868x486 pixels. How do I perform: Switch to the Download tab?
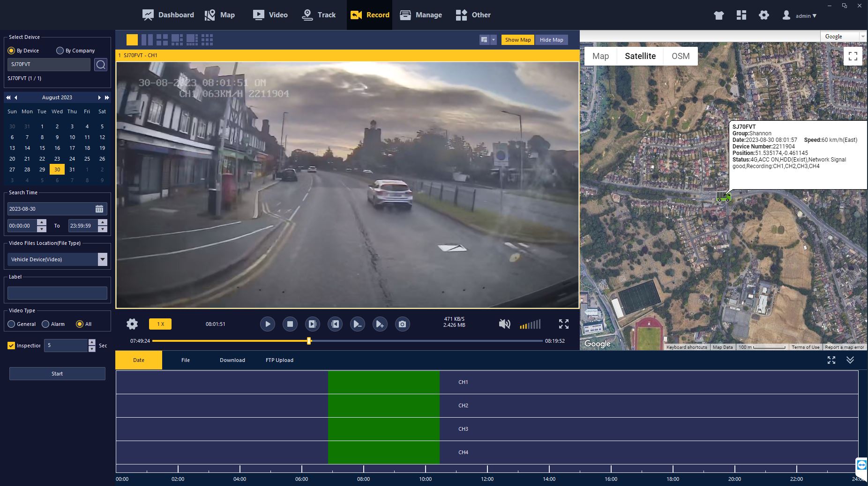pyautogui.click(x=232, y=360)
